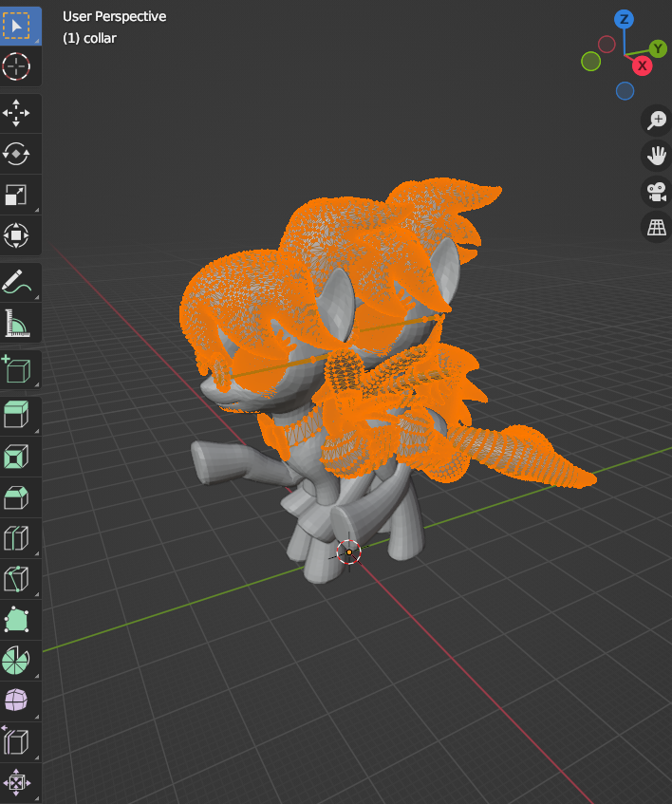Click the blue Z axis on gizmo
Viewport: 672px width, 804px height.
coord(624,20)
